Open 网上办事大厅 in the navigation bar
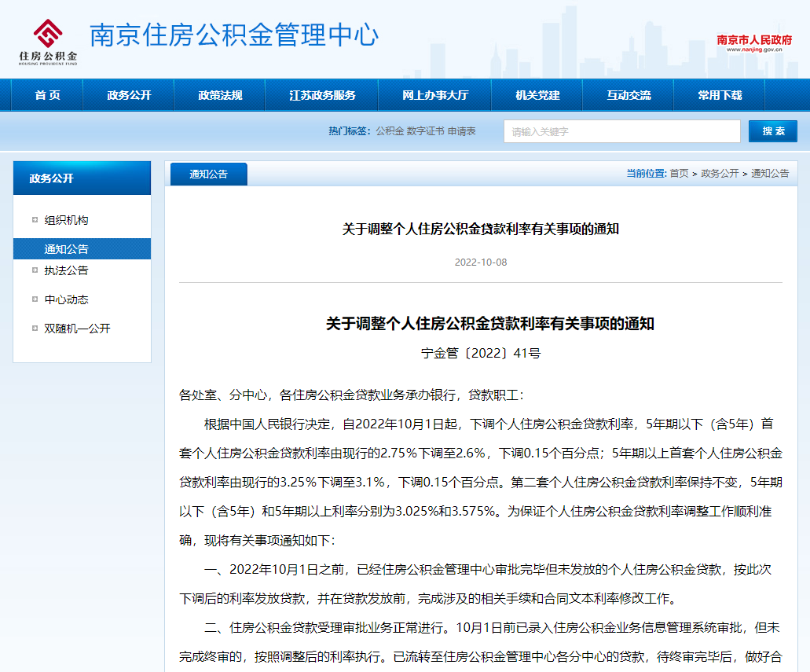This screenshot has height=672, width=810. coord(435,95)
